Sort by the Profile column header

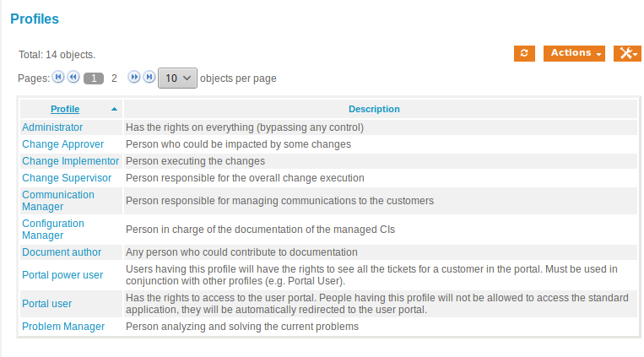tap(65, 109)
